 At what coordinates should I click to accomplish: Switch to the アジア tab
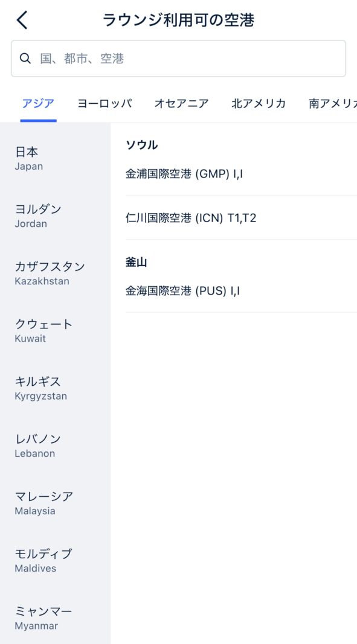[38, 103]
